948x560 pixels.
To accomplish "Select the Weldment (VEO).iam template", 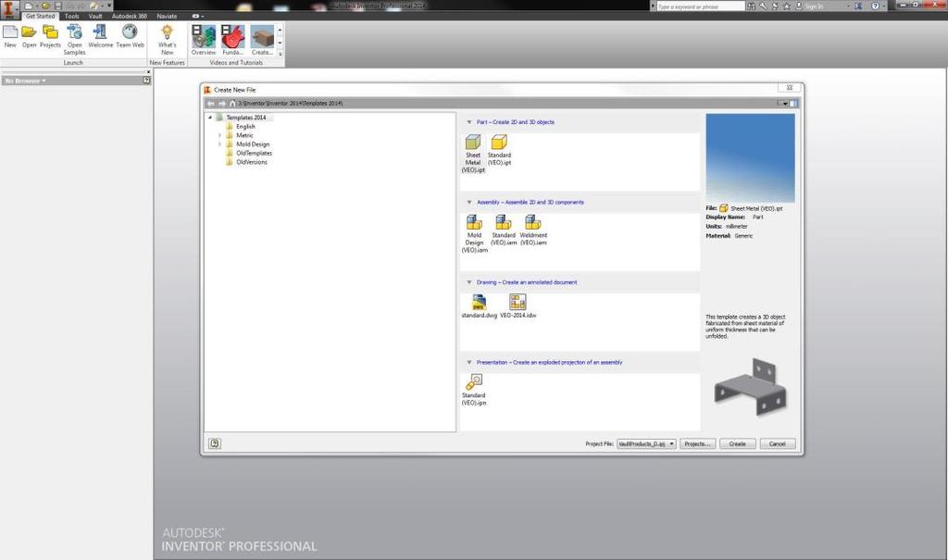I will point(533,230).
